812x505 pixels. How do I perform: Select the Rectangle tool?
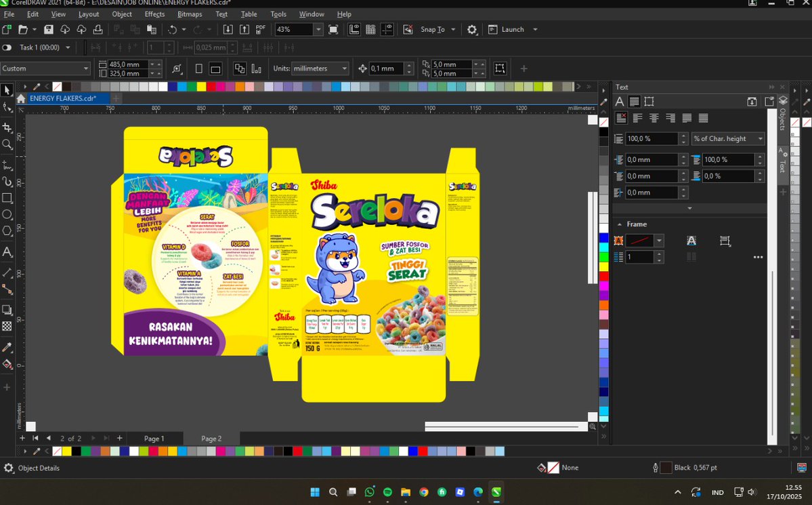coord(7,197)
